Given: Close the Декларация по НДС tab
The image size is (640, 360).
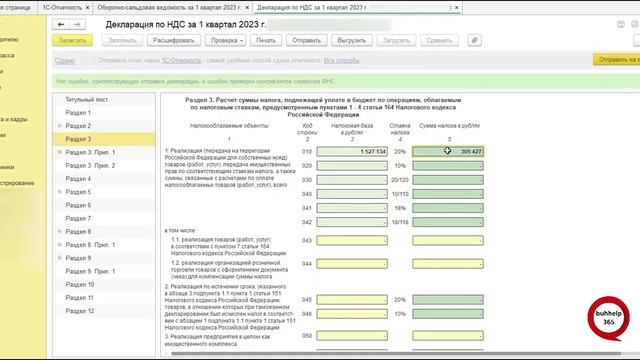Looking at the screenshot, I should pos(457,7).
